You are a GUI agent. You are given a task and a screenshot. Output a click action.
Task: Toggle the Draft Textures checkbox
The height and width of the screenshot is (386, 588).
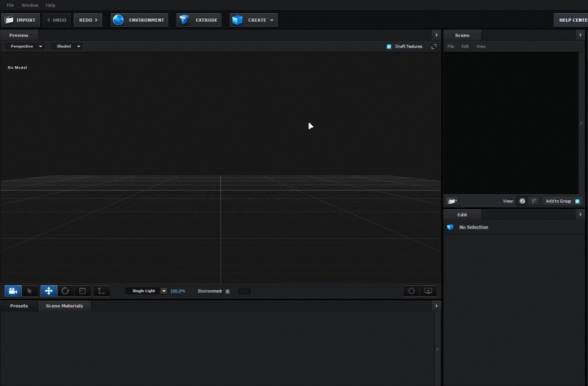[x=389, y=47]
